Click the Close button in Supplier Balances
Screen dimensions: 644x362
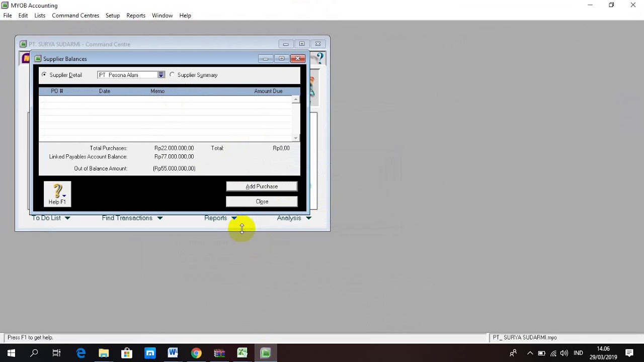(x=262, y=202)
